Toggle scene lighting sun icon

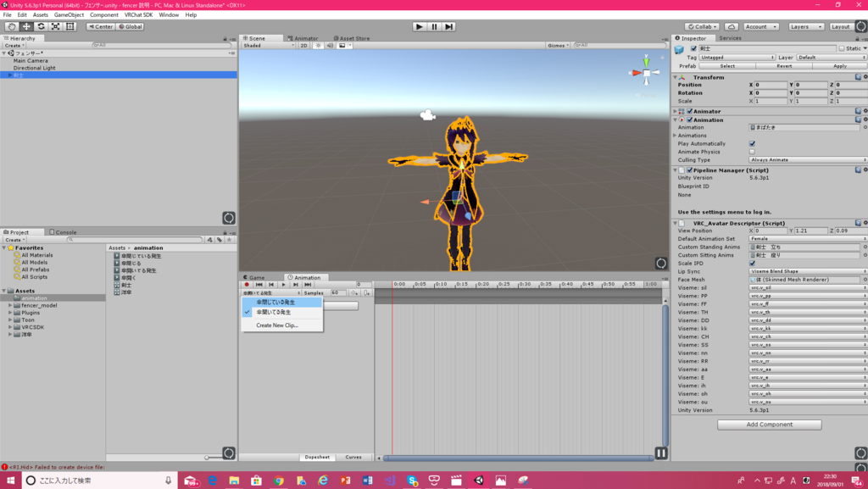point(319,46)
